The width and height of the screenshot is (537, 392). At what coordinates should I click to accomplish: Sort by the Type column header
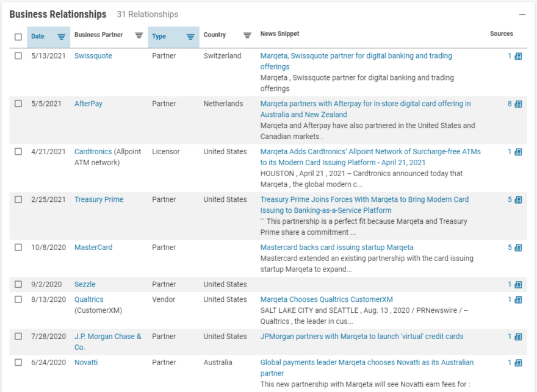coord(159,37)
